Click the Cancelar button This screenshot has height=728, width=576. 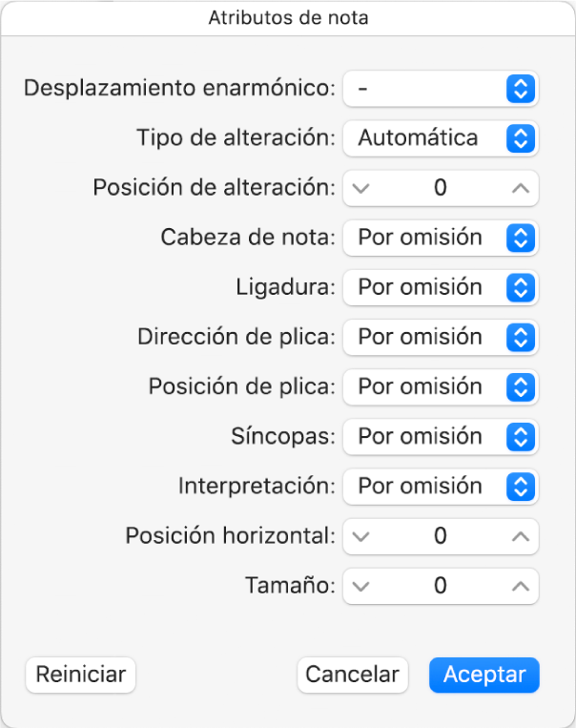[352, 675]
